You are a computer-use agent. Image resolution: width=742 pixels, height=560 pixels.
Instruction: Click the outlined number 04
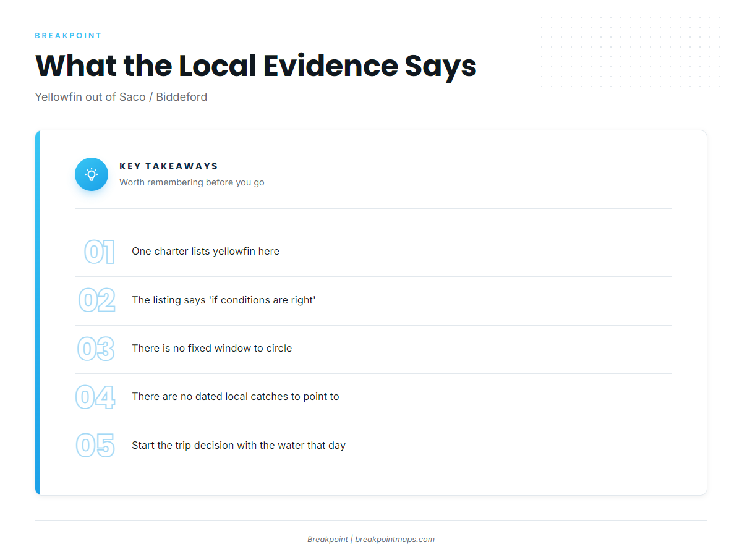pyautogui.click(x=95, y=397)
